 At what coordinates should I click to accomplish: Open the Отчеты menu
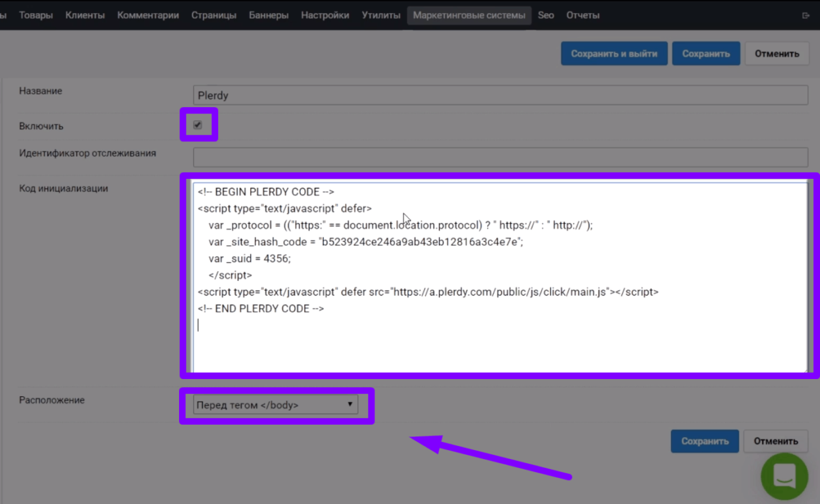(x=583, y=15)
